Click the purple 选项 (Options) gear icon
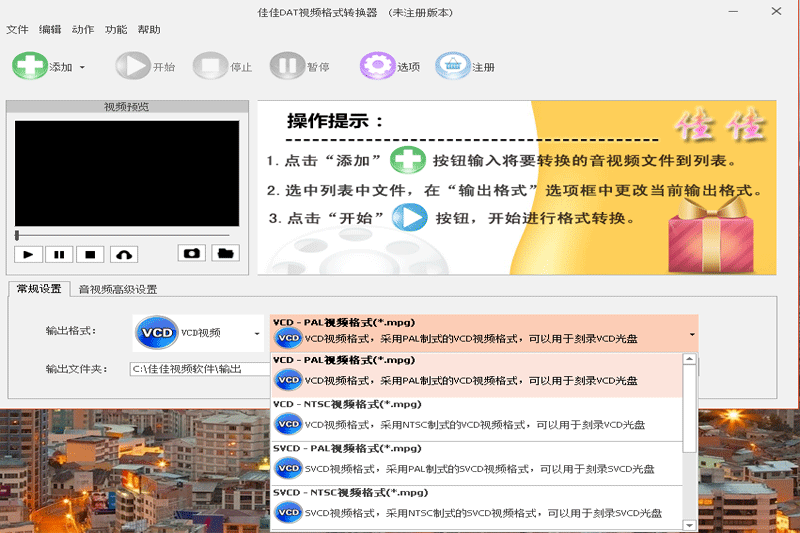This screenshot has width=800, height=533. [x=377, y=67]
